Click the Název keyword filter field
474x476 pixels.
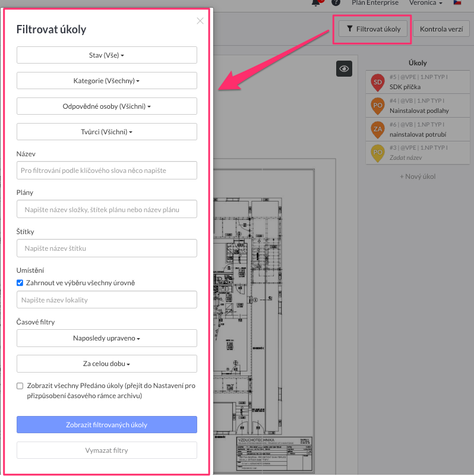tap(107, 171)
